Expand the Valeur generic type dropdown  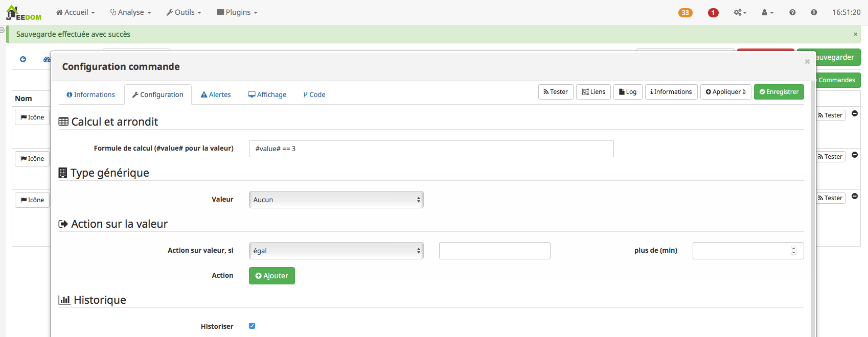click(x=336, y=200)
